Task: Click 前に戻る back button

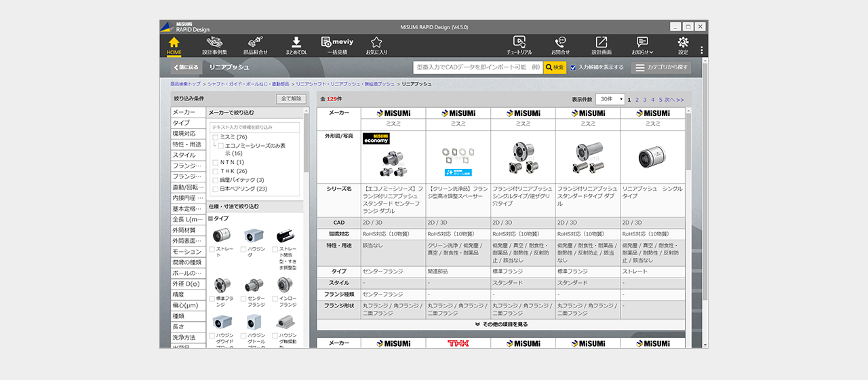Action: pos(186,68)
